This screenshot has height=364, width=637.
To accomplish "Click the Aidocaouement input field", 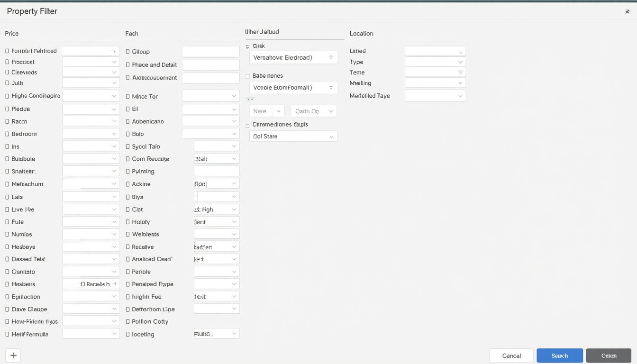I will pos(211,78).
